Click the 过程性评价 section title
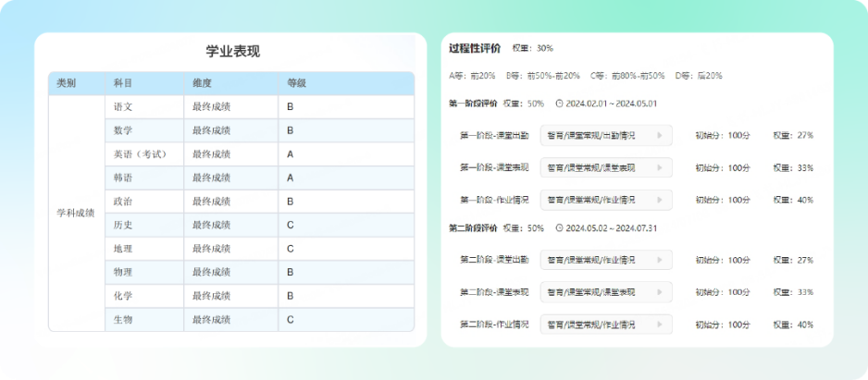Screen dimensions: 868x380 474,48
